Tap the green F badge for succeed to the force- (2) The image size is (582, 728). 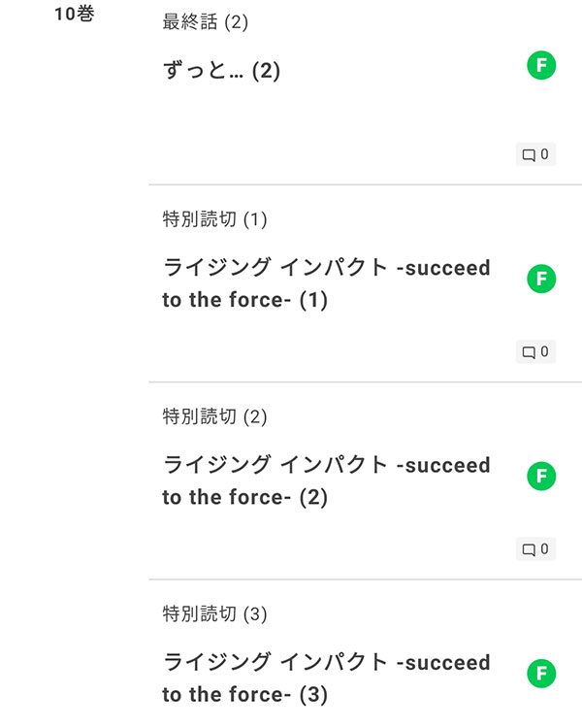point(541,476)
